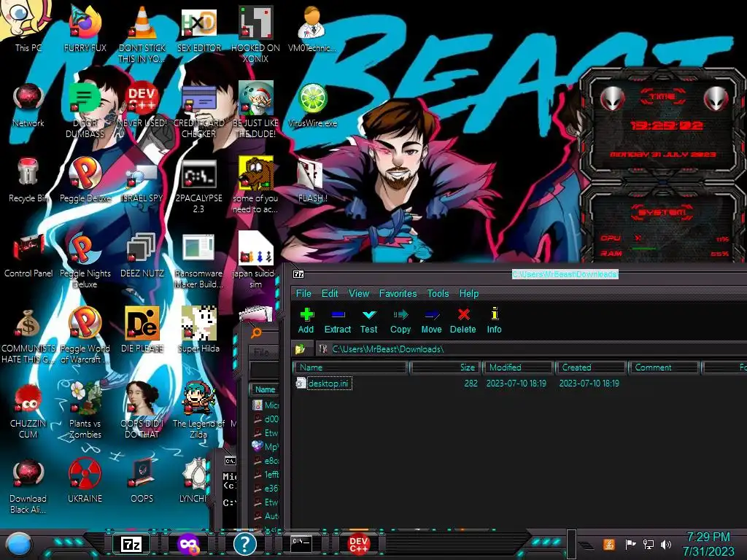Select 2PACALYPSE 2.3 desktop icon
The height and width of the screenshot is (560, 747).
click(198, 184)
